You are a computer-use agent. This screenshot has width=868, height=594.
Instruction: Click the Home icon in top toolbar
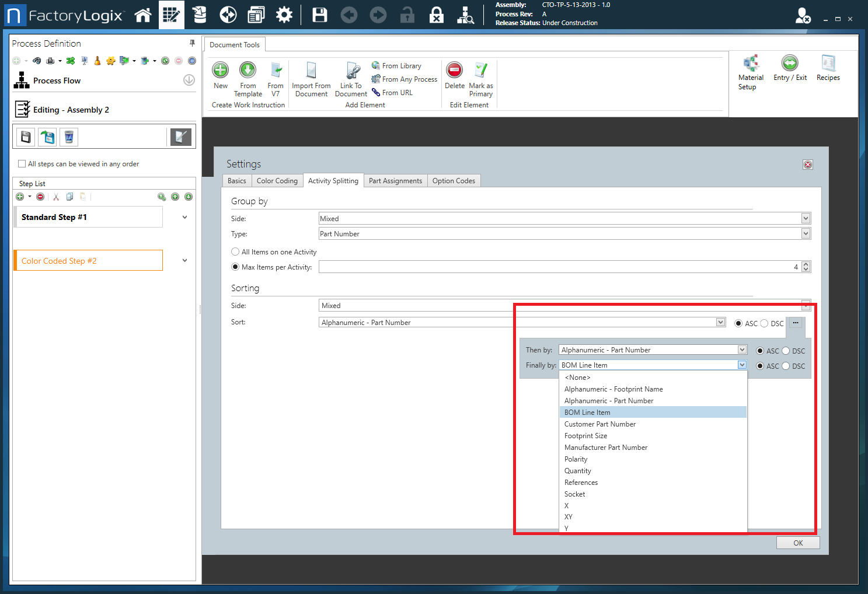click(142, 15)
